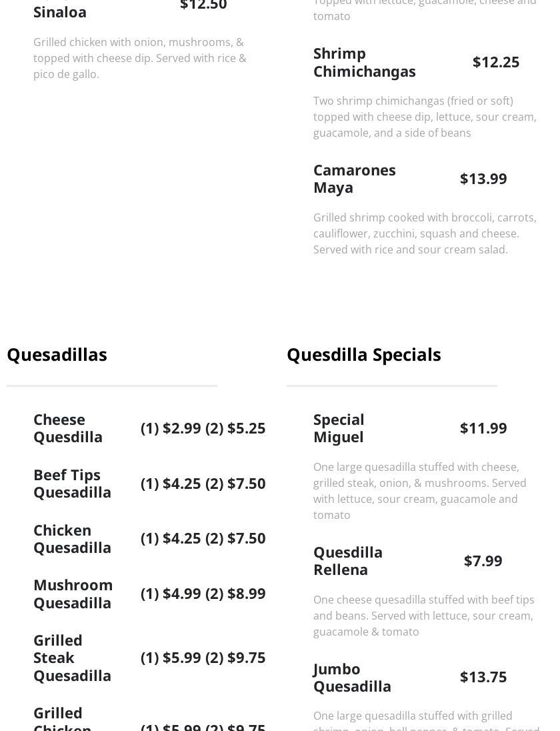Open the Cheese Quesdilla item
The image size is (560, 731).
click(68, 428)
